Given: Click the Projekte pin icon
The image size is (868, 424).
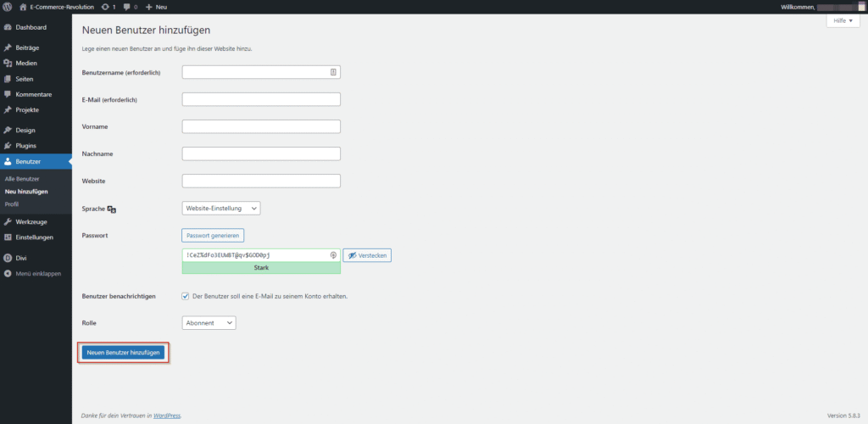Looking at the screenshot, I should pyautogui.click(x=8, y=109).
